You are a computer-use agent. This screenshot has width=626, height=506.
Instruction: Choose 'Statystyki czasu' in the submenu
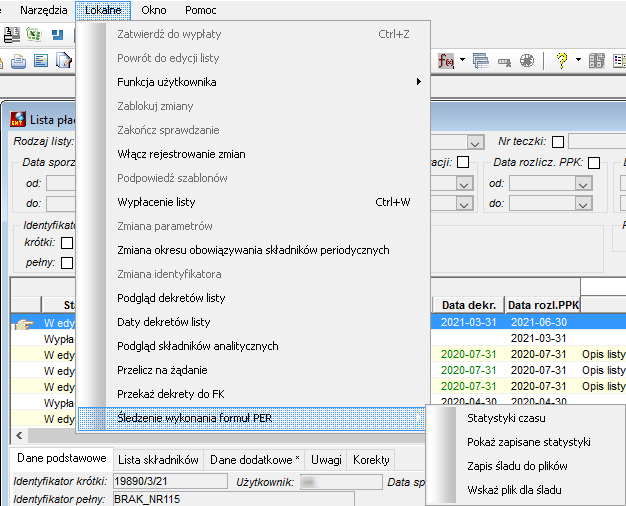[506, 418]
